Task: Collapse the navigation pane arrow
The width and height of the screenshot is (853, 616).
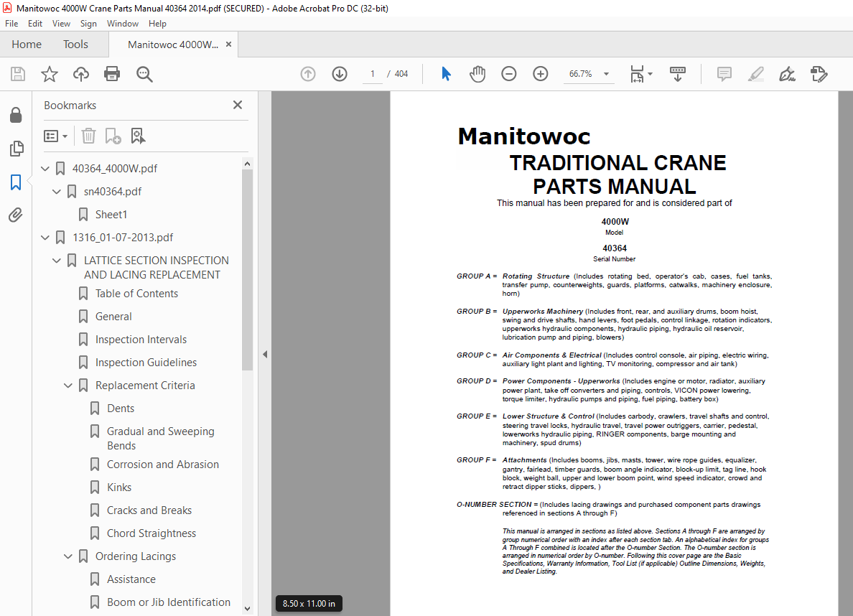Action: (x=265, y=354)
